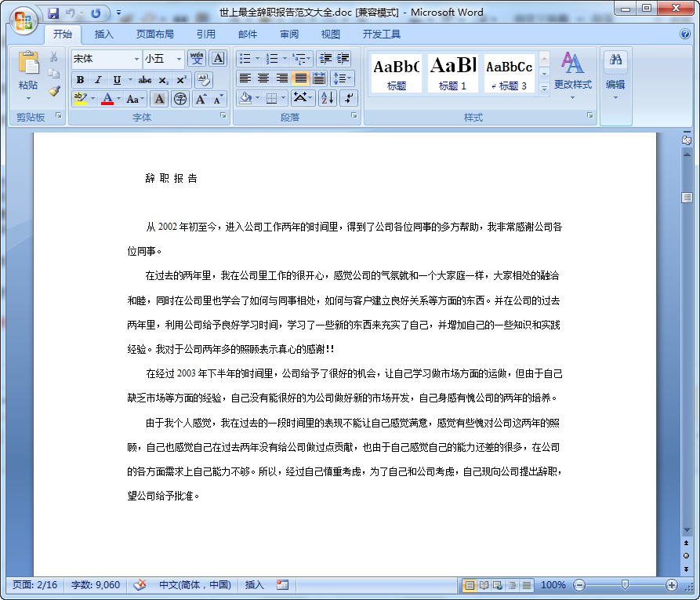Align text right
700x600 pixels.
[x=281, y=78]
